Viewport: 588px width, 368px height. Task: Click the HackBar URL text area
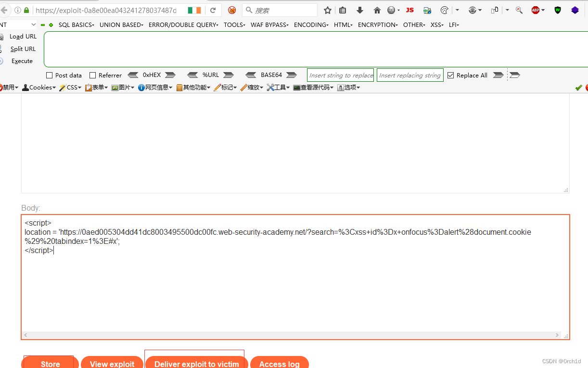pyautogui.click(x=316, y=49)
